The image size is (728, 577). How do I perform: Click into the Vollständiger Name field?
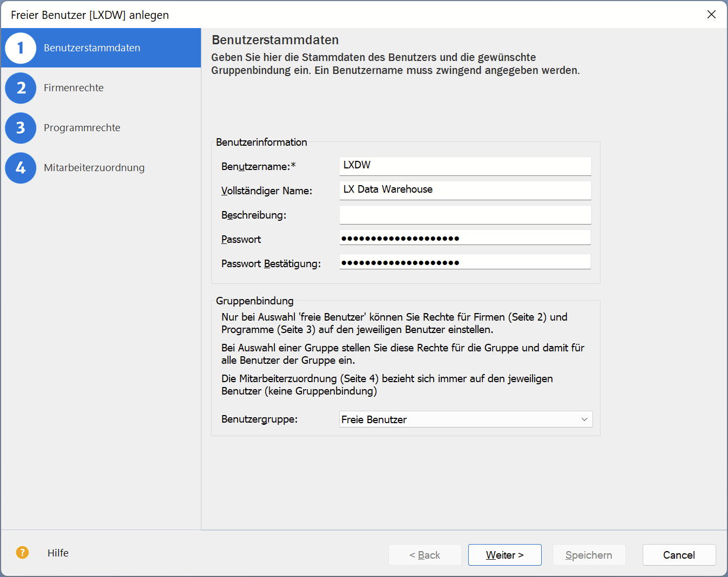coord(465,190)
